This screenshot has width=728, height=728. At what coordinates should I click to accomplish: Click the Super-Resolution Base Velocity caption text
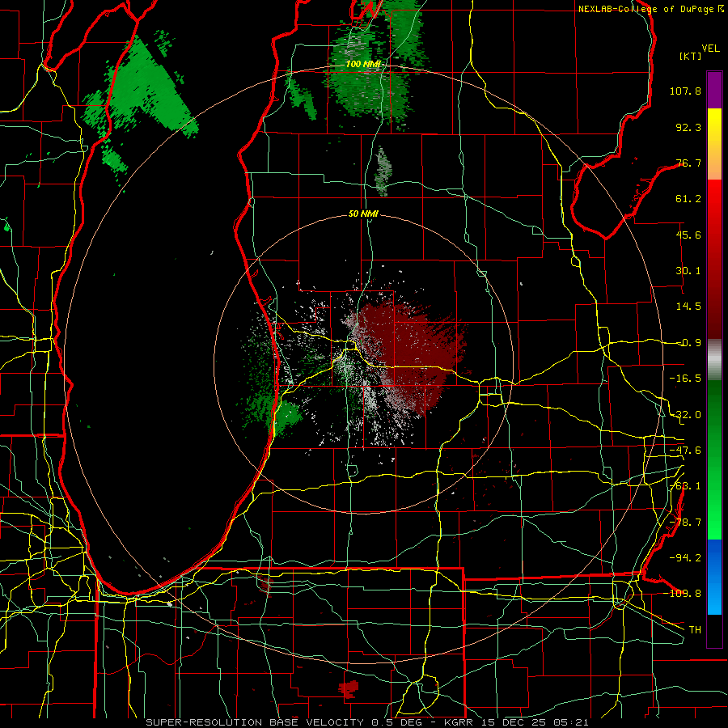pos(366,722)
